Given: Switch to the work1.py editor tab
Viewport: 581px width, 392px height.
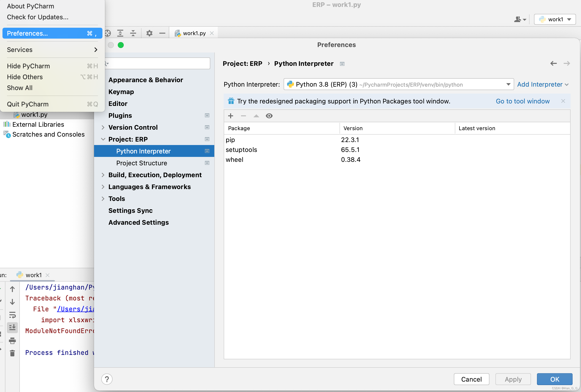Looking at the screenshot, I should click(194, 33).
